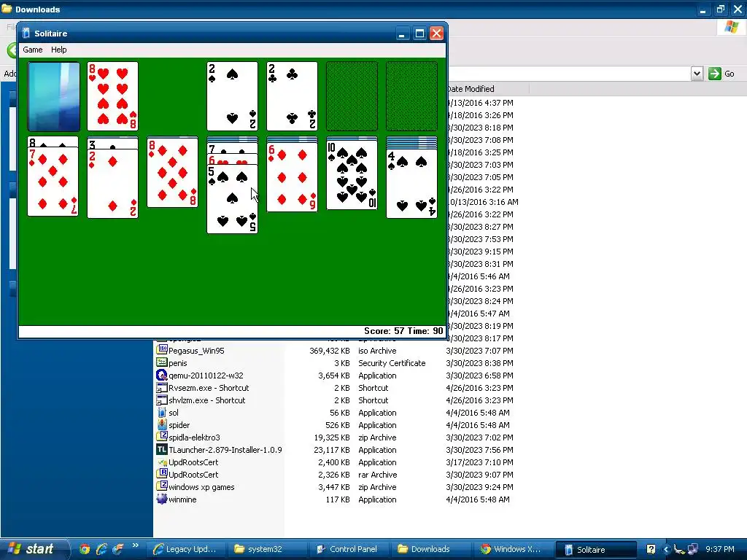Select the 6 of diamonds tableau card
Image resolution: width=747 pixels, height=560 pixels.
click(292, 177)
